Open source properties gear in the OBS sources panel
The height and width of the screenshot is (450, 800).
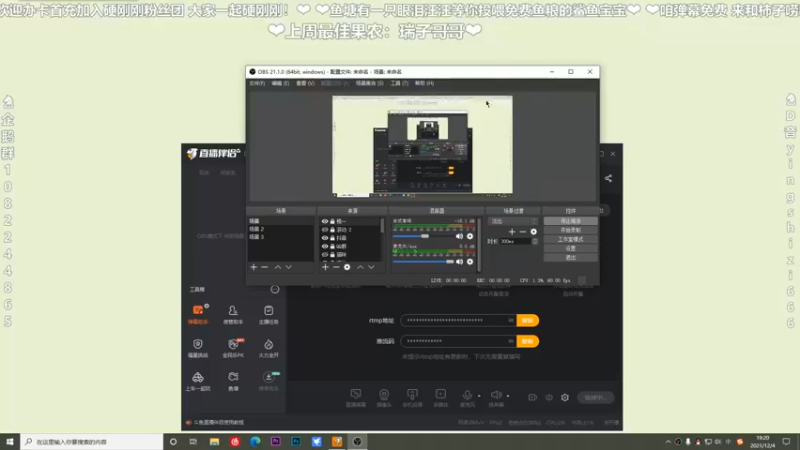[x=347, y=267]
